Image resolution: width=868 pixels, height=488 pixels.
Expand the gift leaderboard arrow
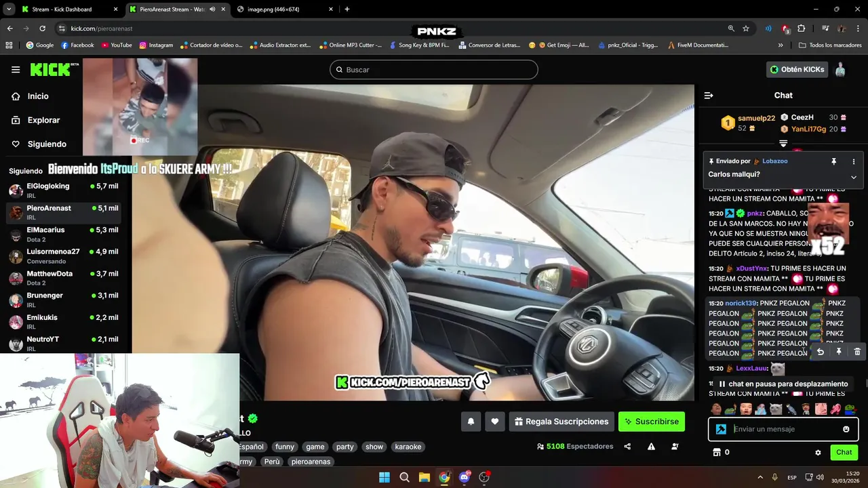click(x=783, y=144)
